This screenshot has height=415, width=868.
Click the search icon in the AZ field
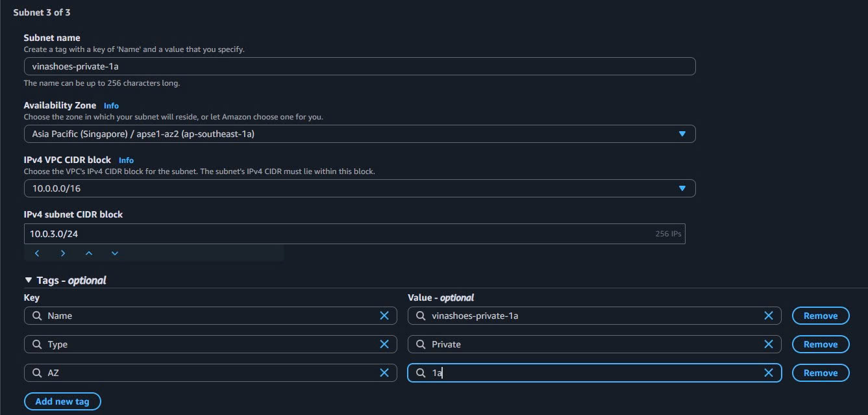[37, 373]
